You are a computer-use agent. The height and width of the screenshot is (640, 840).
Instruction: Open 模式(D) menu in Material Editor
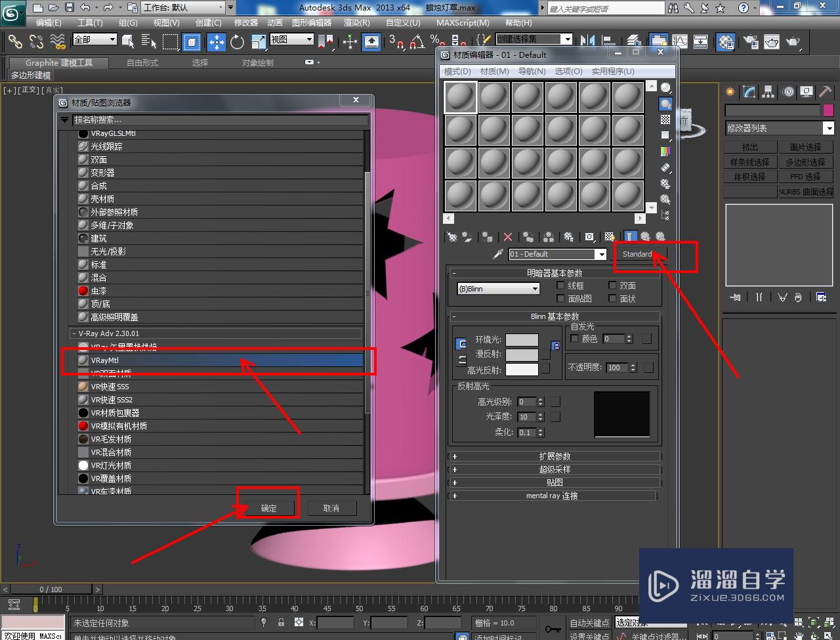coord(457,71)
